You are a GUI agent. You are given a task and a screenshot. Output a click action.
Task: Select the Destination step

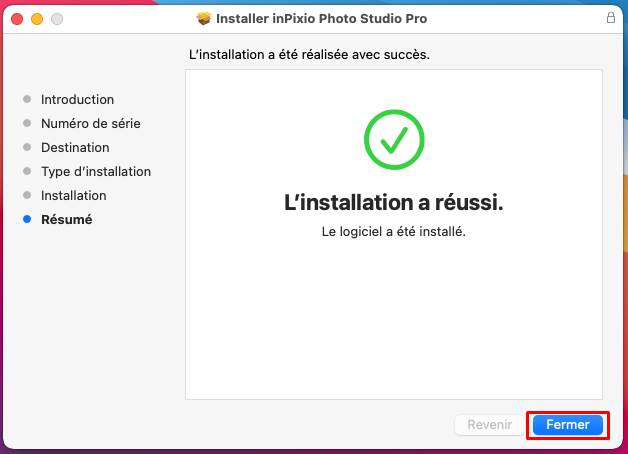coord(75,147)
